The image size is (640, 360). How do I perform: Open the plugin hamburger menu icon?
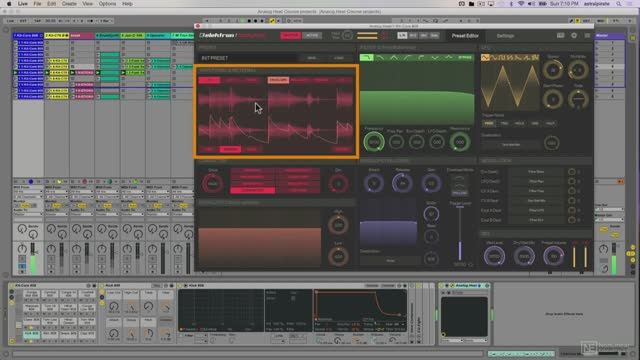coord(587,36)
